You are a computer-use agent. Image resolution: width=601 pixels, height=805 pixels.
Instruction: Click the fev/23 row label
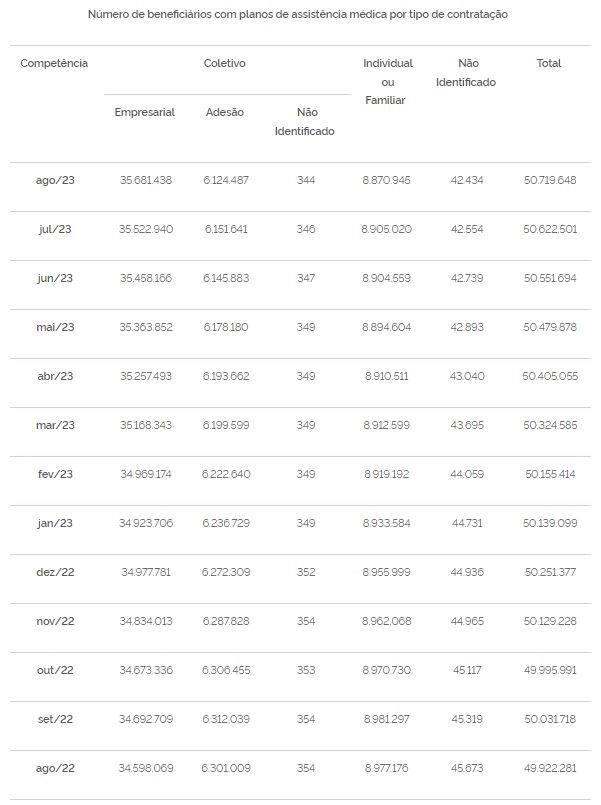point(55,474)
